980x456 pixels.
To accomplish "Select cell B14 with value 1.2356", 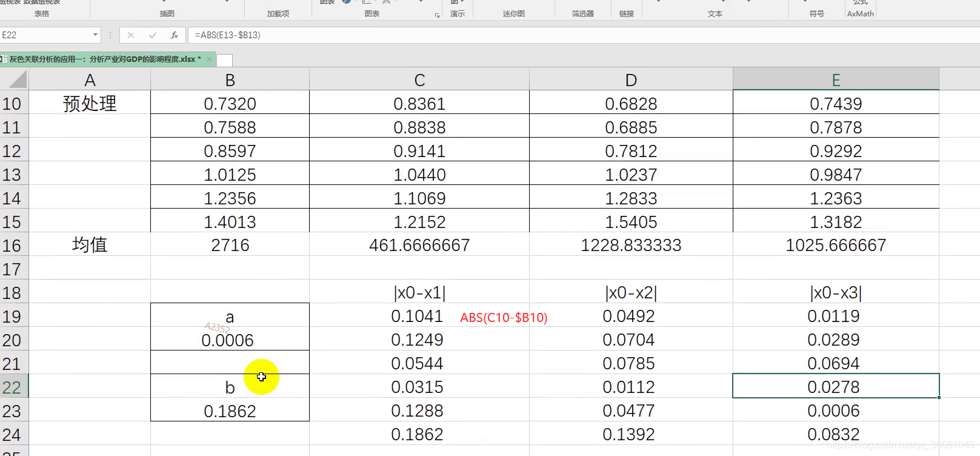I will (230, 198).
